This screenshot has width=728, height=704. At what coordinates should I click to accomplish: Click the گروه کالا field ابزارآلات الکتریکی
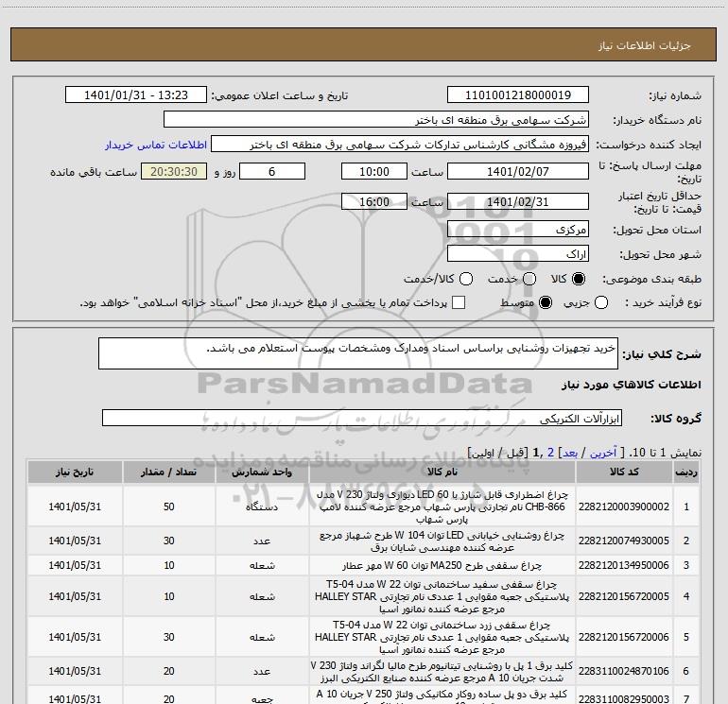pos(362,418)
